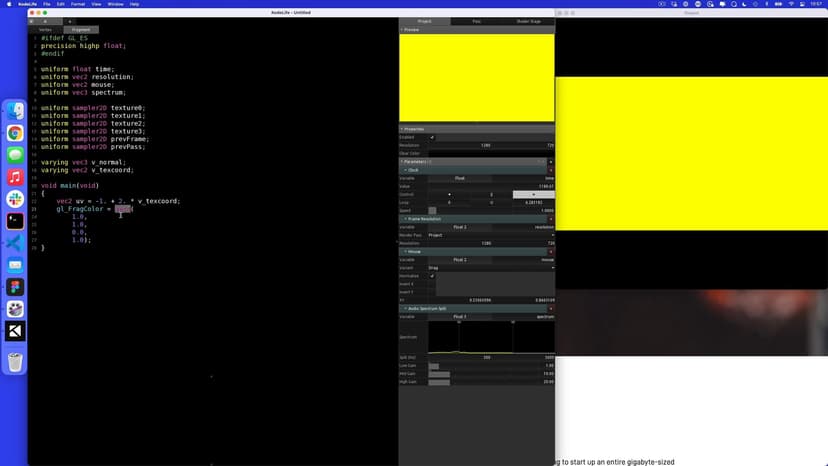828x466 pixels.
Task: Open Finder from the dock
Action: [x=15, y=111]
